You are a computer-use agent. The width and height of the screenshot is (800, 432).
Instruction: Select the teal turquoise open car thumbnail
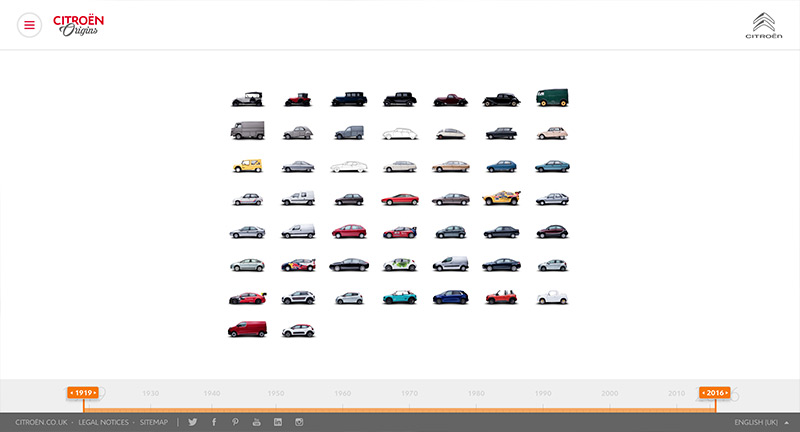tap(400, 297)
